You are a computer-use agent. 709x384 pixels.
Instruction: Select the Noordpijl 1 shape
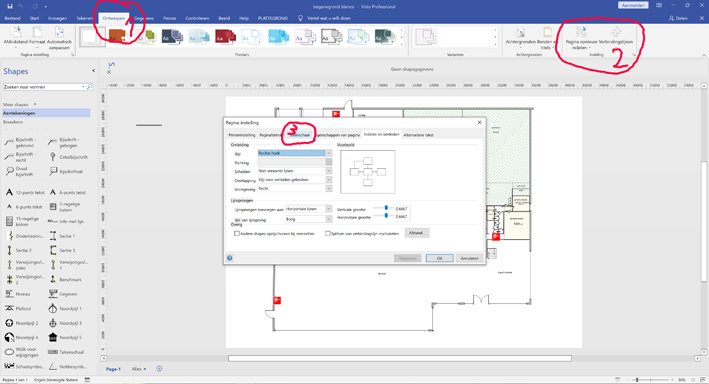(66, 308)
